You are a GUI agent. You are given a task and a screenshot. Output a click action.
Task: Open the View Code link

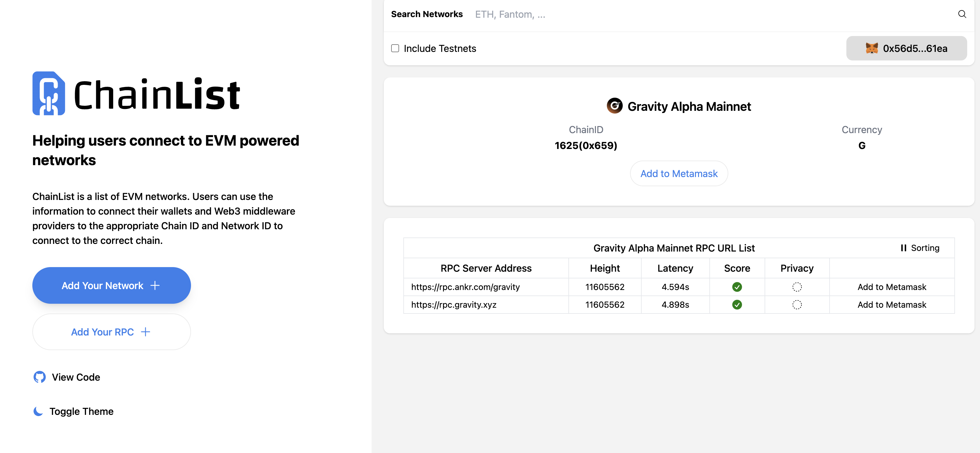click(76, 377)
